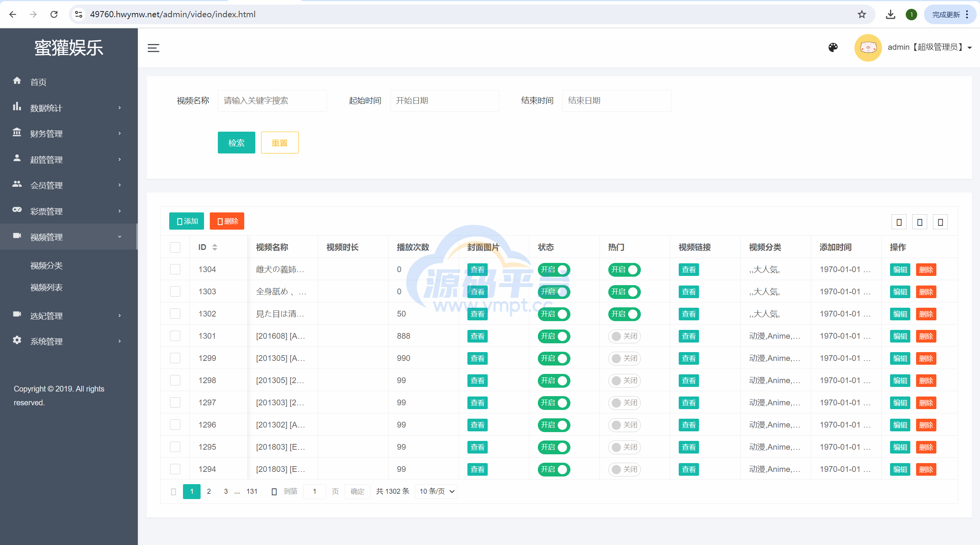Open 视频分类 submenu item
The image size is (980, 545).
click(x=46, y=266)
